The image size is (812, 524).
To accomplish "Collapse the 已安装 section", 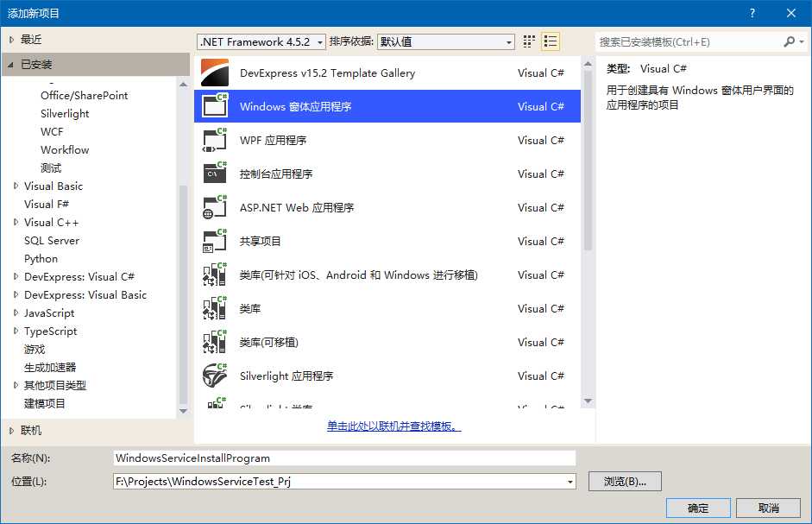I will click(10, 64).
